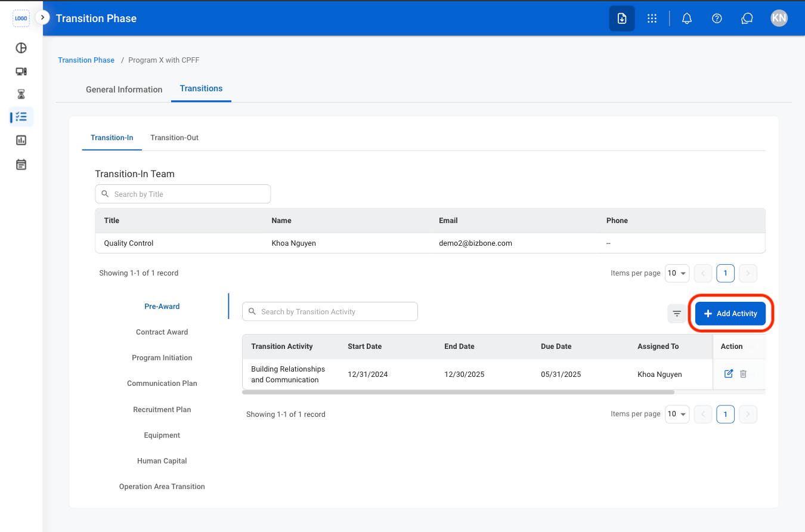The image size is (805, 532).
Task: Click the Title column header in team table
Action: (x=112, y=221)
